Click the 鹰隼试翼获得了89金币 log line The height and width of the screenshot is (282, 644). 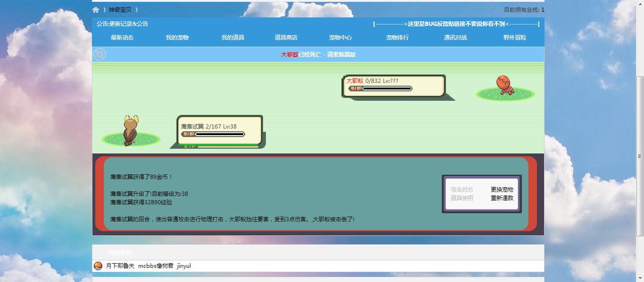(141, 177)
